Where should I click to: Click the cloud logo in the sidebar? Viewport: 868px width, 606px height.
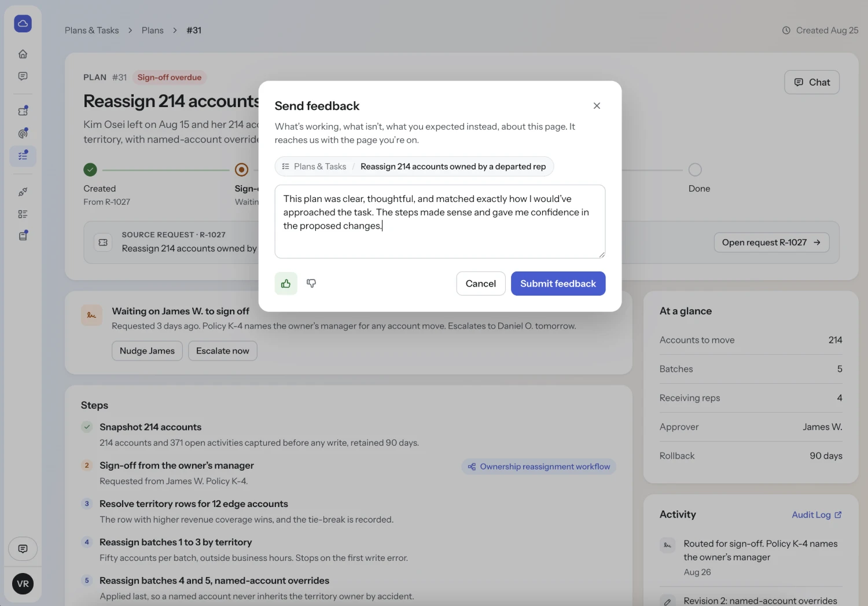23,24
